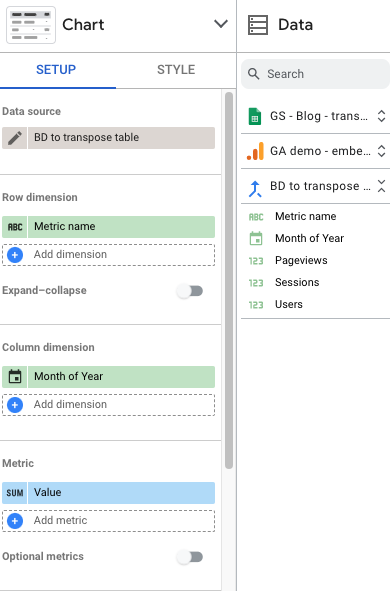The width and height of the screenshot is (390, 591).
Task: Click the SUM aggregation icon on Value metric
Action: pyautogui.click(x=15, y=493)
